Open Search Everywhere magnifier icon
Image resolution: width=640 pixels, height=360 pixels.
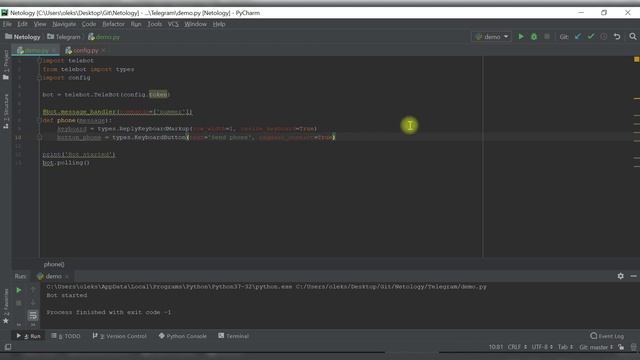633,37
